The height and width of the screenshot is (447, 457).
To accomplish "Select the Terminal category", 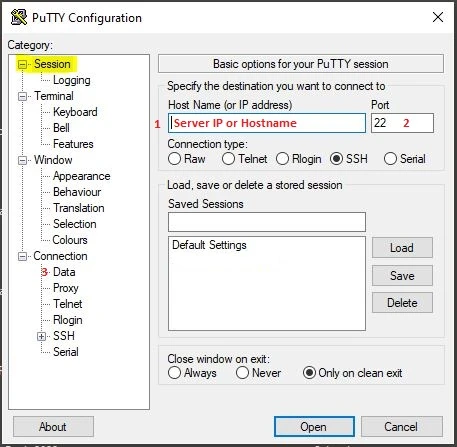I will (x=54, y=96).
